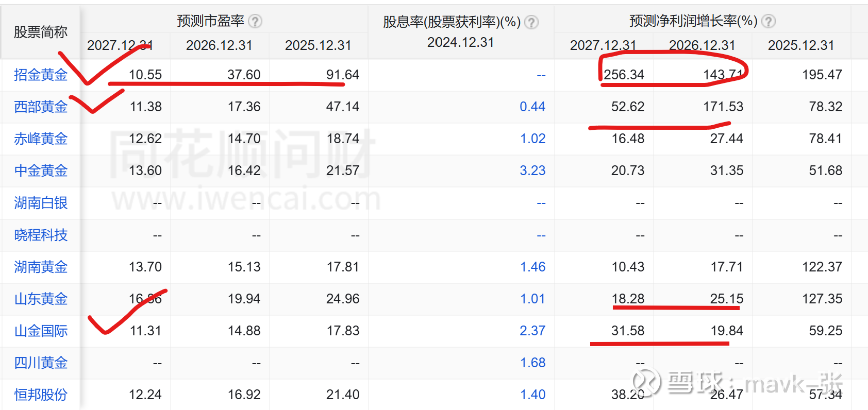868x410 pixels.
Task: Select the 195.47 growth cell for 招金黄金
Action: point(822,75)
